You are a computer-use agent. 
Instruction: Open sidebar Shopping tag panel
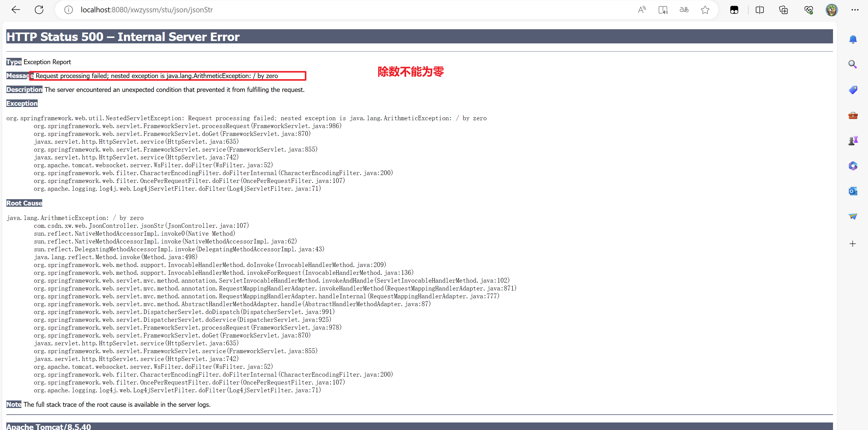853,90
